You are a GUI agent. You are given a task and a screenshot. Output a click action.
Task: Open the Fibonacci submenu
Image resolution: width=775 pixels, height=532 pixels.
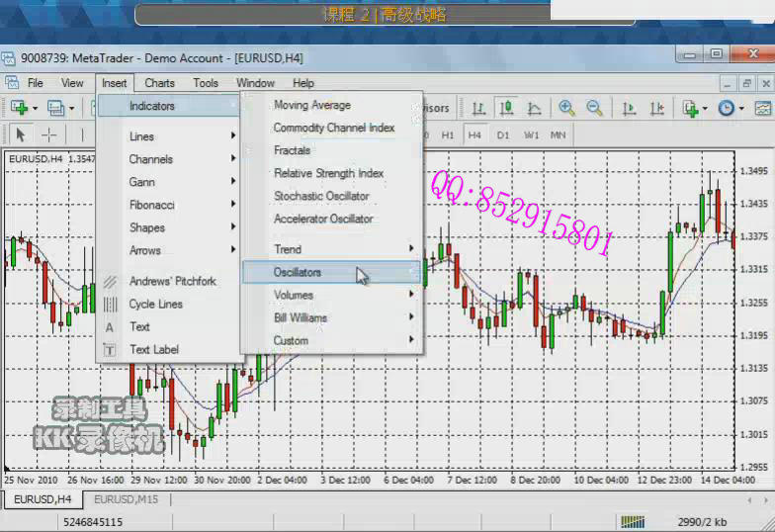(x=151, y=205)
